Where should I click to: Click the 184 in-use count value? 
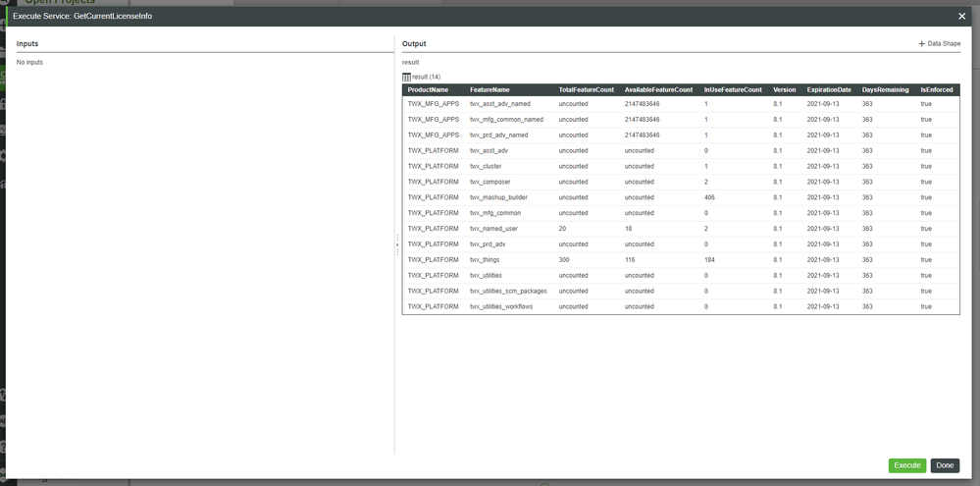(709, 260)
